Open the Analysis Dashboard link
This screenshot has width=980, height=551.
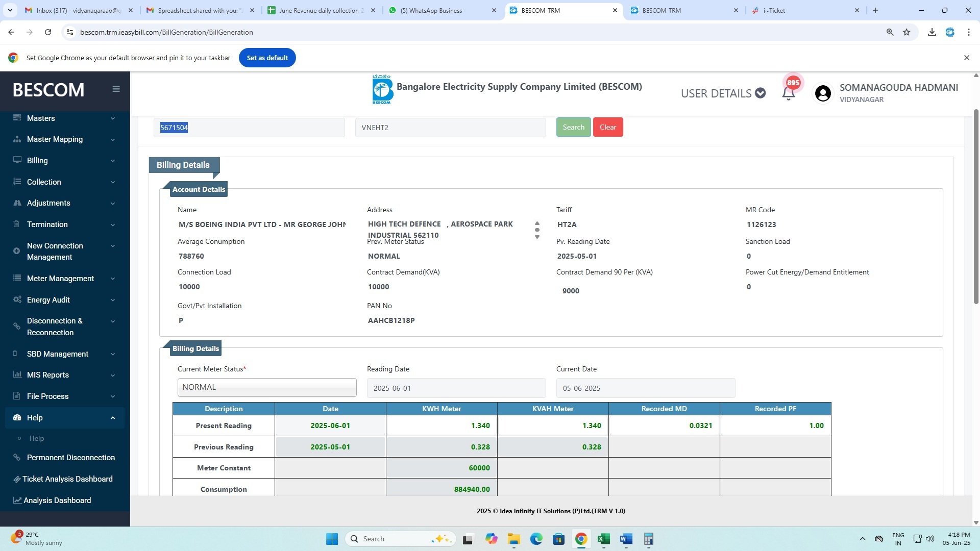pyautogui.click(x=65, y=500)
